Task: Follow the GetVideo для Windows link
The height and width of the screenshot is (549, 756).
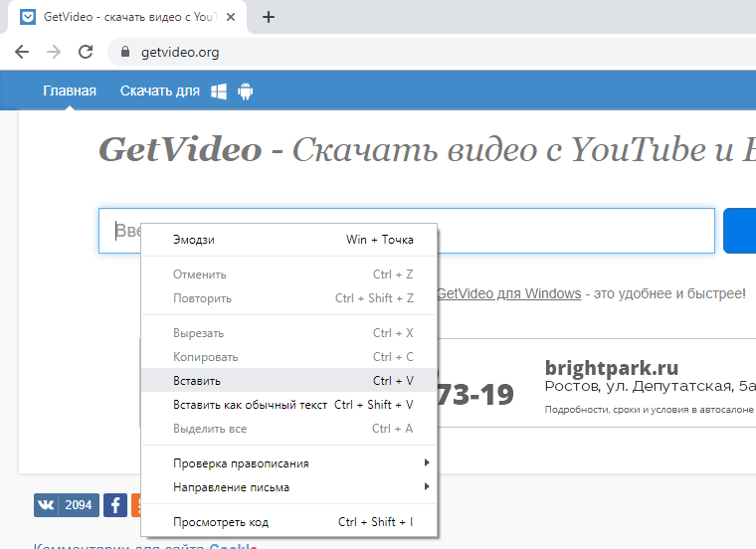Action: pos(508,293)
